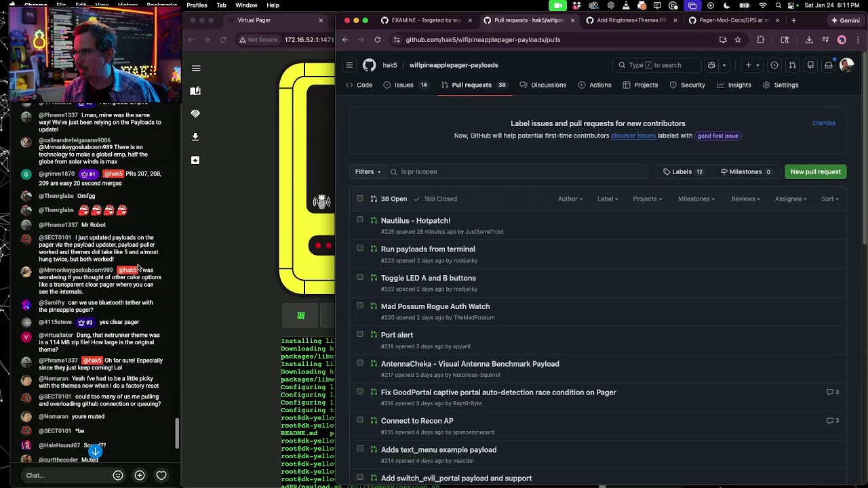Open GitHub issues shortcut icon in header

774,65
